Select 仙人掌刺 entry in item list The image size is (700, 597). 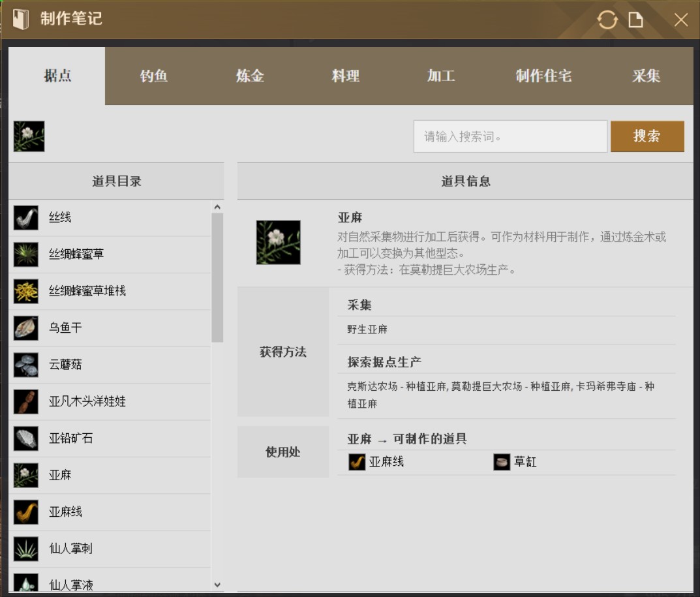click(70, 549)
